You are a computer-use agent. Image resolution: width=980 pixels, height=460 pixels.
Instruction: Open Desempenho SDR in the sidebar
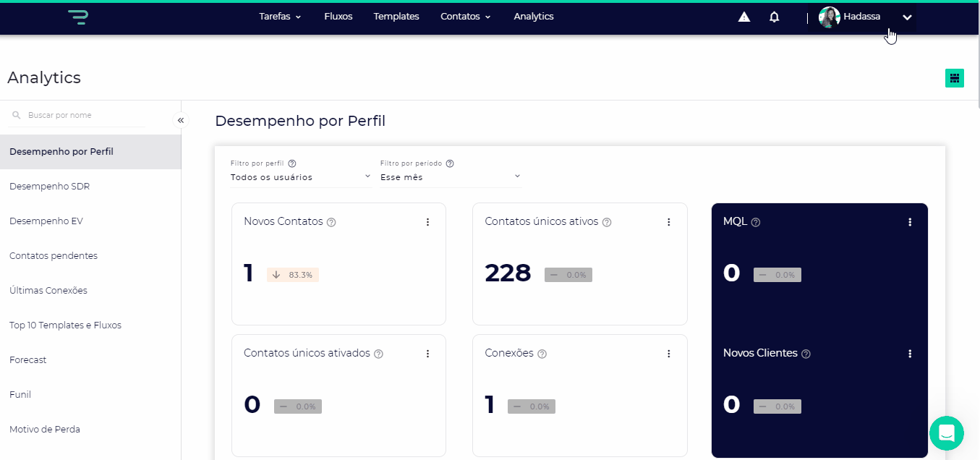pyautogui.click(x=49, y=186)
